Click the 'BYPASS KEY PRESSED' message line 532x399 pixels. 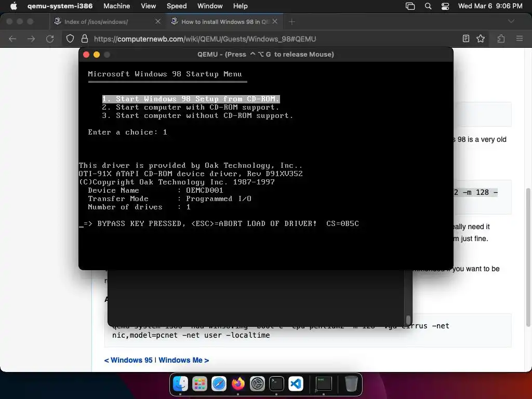[x=219, y=223]
